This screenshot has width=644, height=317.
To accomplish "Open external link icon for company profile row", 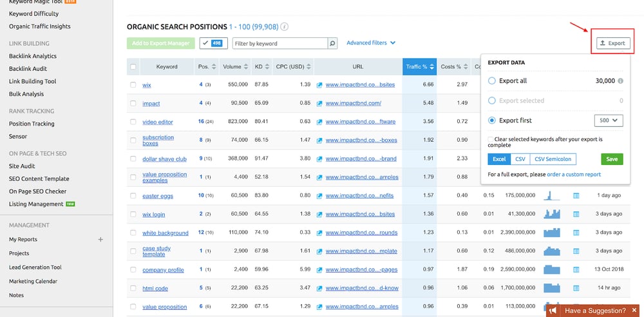I will [x=319, y=270].
